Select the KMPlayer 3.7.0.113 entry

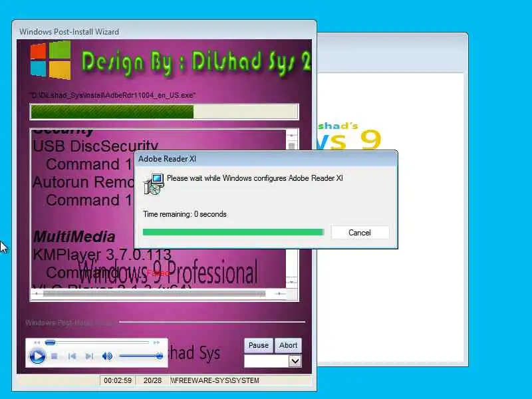click(x=102, y=255)
